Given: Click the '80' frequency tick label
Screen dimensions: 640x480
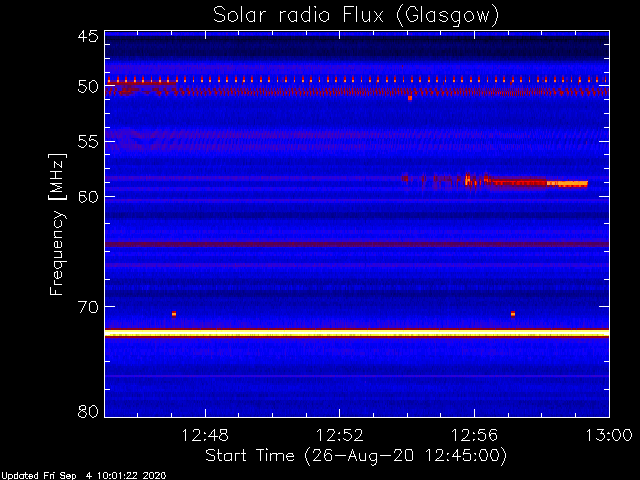Looking at the screenshot, I should tap(88, 411).
